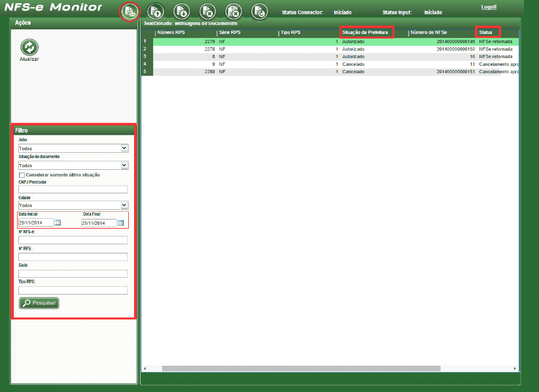Expand the Cidade dropdown
The image size is (539, 392).
pos(124,205)
